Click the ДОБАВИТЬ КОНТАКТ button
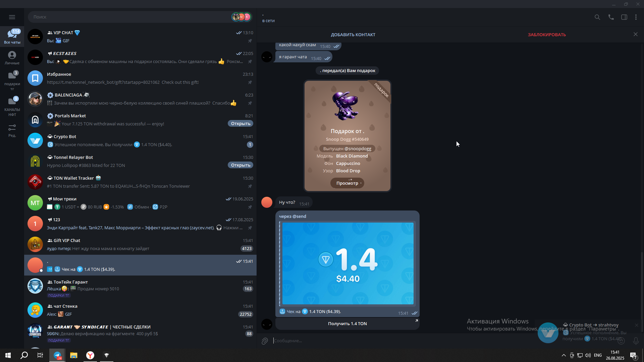 353,35
